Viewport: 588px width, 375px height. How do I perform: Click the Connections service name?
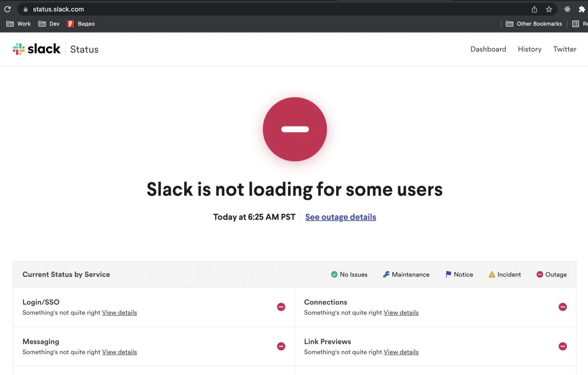tap(325, 302)
